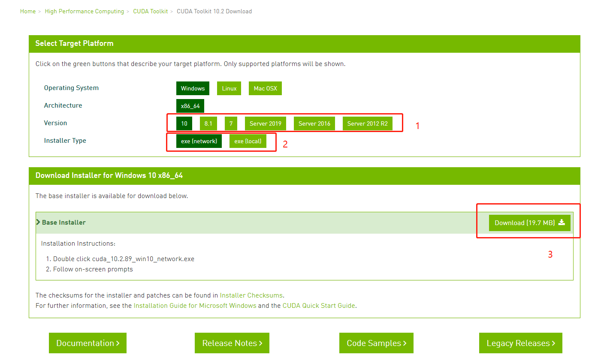Click the 'Installation Instructions:' text
Screen dimensions: 610x364
78,244
